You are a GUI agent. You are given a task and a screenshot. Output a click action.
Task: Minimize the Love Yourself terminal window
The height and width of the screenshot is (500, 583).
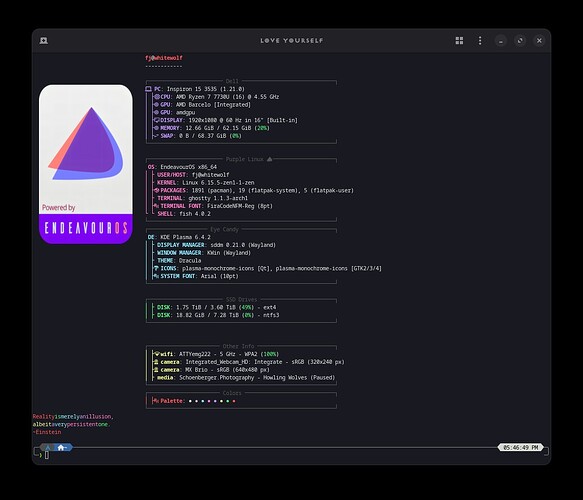tap(501, 41)
